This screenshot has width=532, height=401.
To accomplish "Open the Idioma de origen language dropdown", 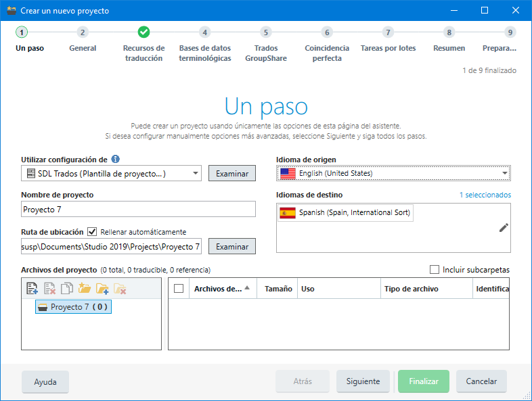I will [393, 173].
